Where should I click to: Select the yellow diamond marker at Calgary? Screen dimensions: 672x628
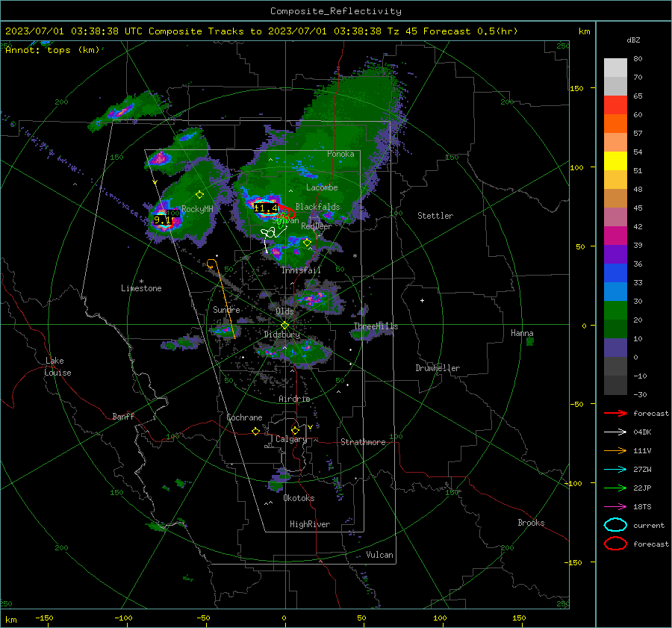[295, 430]
